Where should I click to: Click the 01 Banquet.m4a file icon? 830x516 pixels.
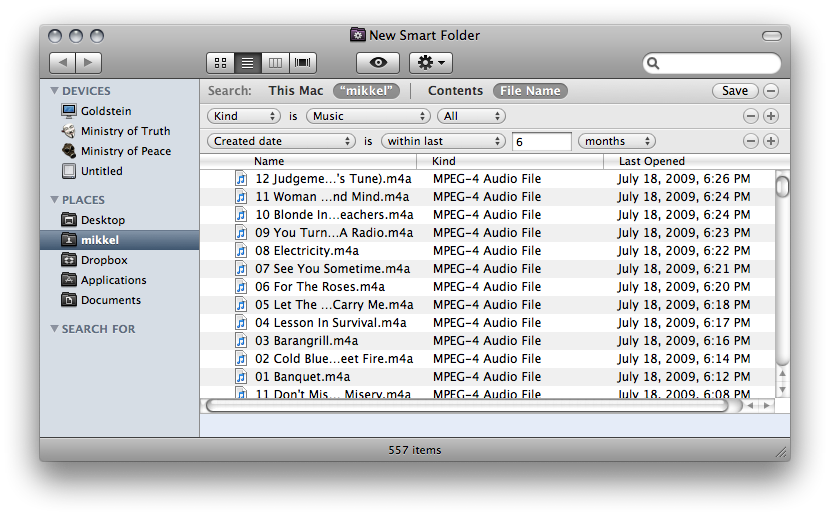pos(241,377)
